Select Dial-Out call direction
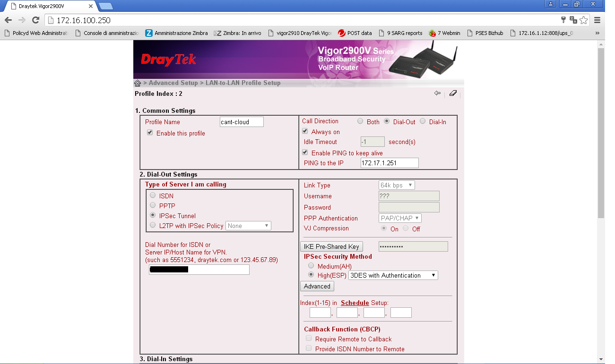 pyautogui.click(x=387, y=121)
